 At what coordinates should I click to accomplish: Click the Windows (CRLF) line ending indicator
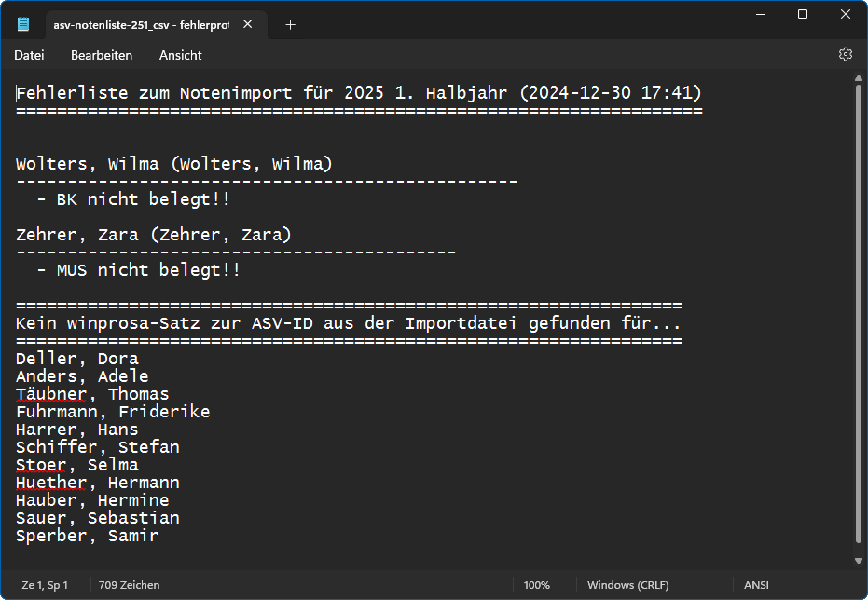tap(628, 585)
